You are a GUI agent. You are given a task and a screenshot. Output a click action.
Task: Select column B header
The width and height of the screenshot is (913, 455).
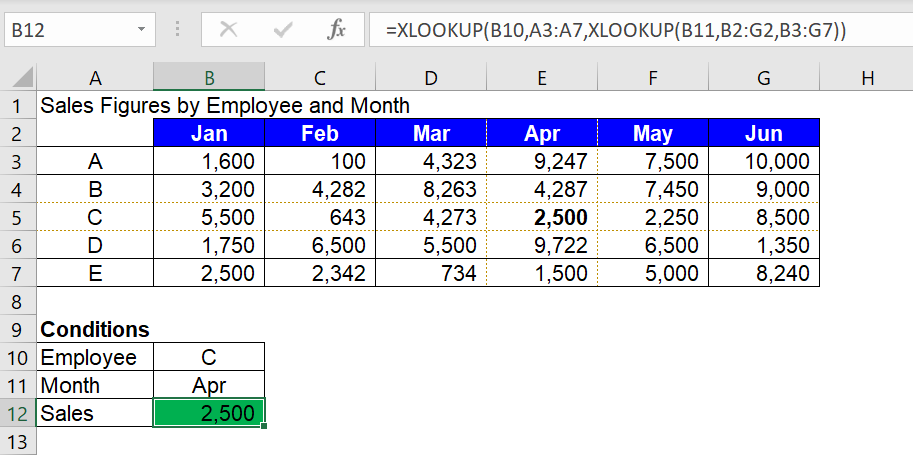click(209, 77)
